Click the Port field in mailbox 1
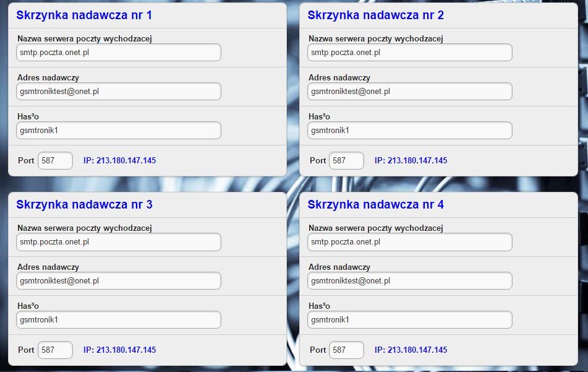 coord(55,161)
